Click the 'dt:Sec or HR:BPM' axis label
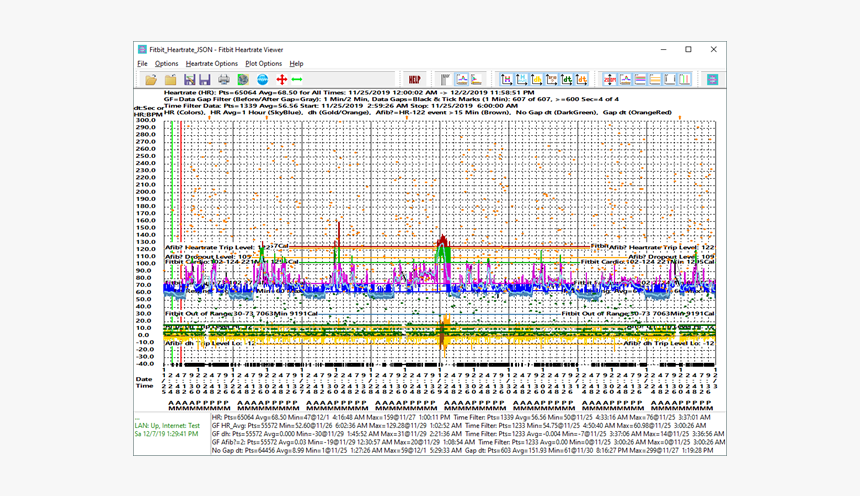860x496 pixels. (148, 111)
